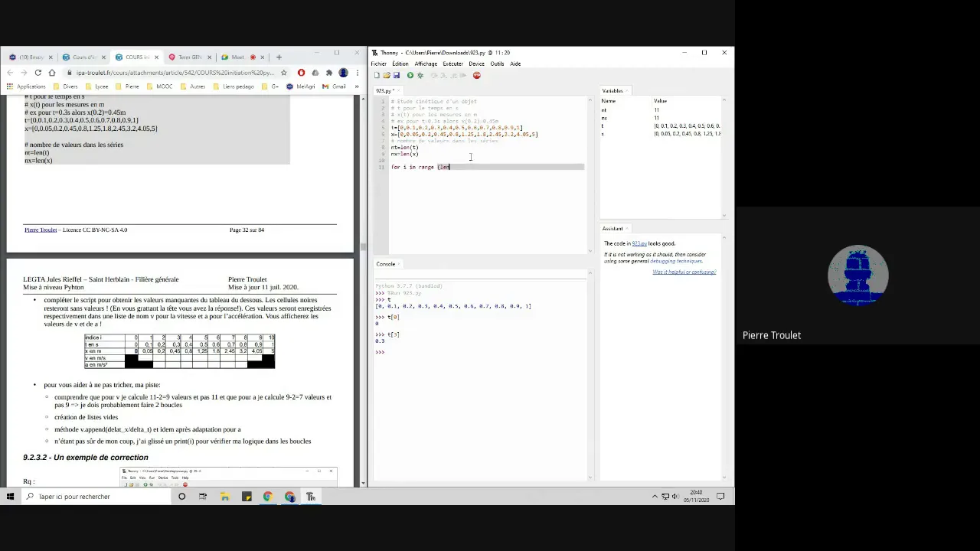The height and width of the screenshot is (551, 980).
Task: Open the MelAgri bookmark
Action: point(301,86)
